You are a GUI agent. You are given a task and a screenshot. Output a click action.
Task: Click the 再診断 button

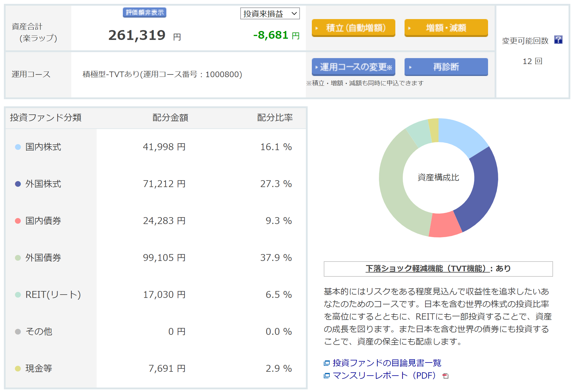(x=446, y=67)
